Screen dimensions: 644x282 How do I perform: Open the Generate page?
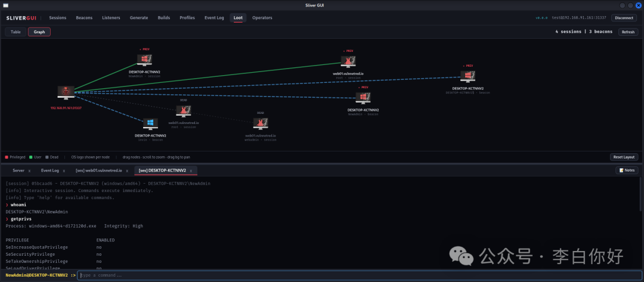(139, 18)
